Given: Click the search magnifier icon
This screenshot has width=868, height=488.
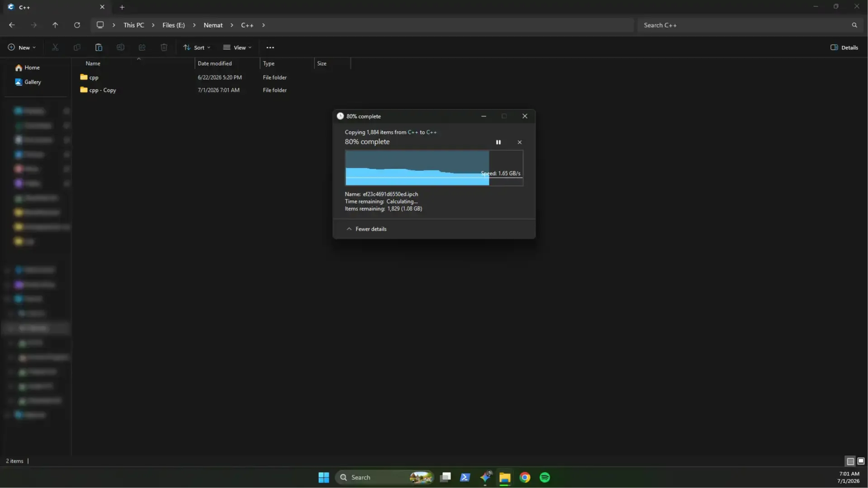Looking at the screenshot, I should [x=854, y=25].
